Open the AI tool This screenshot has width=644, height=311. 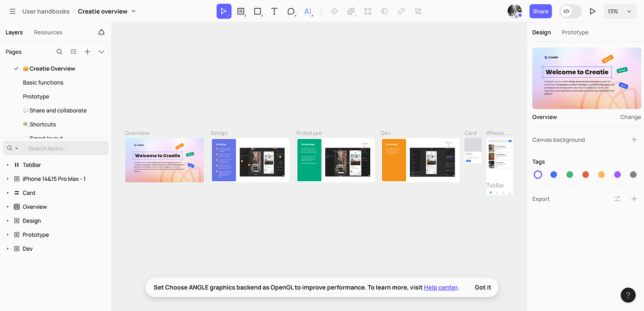click(x=308, y=11)
